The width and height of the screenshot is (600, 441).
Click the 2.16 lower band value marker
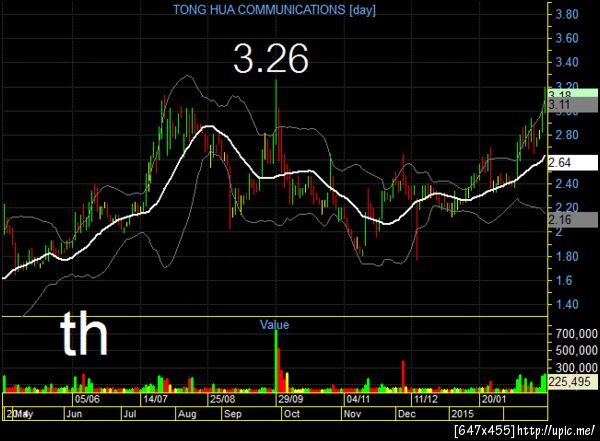pyautogui.click(x=573, y=219)
